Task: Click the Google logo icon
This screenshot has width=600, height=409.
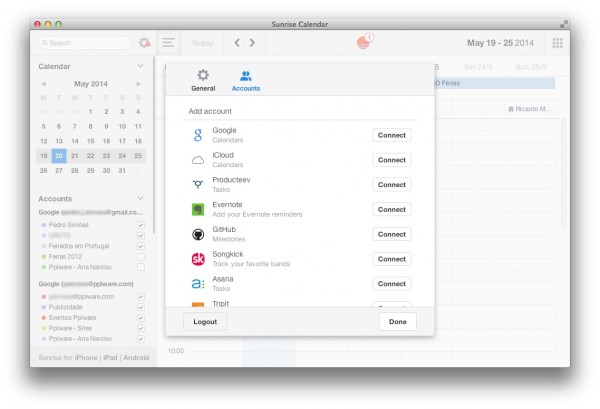Action: click(198, 135)
